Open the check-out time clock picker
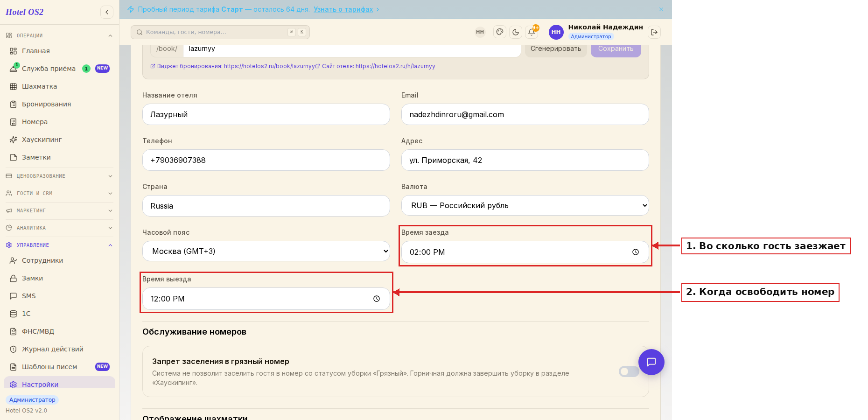This screenshot has height=420, width=868. [377, 299]
